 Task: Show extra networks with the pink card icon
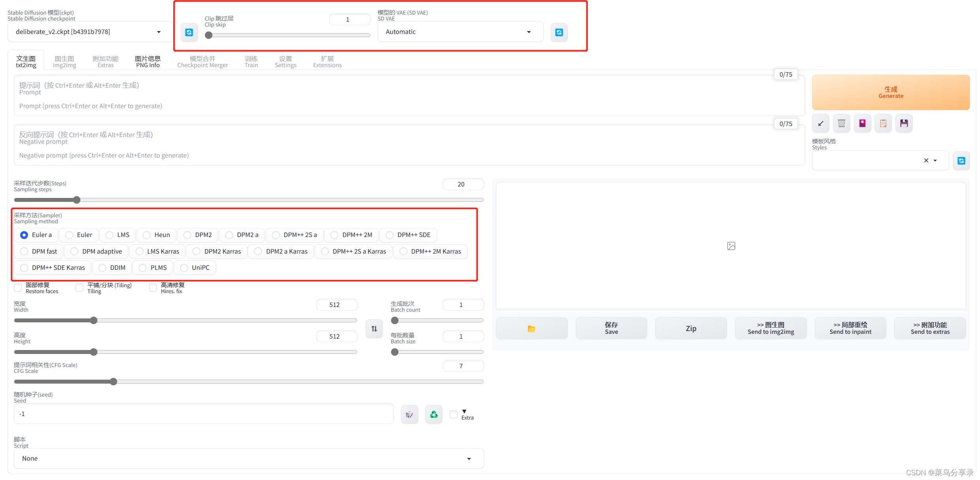point(862,123)
